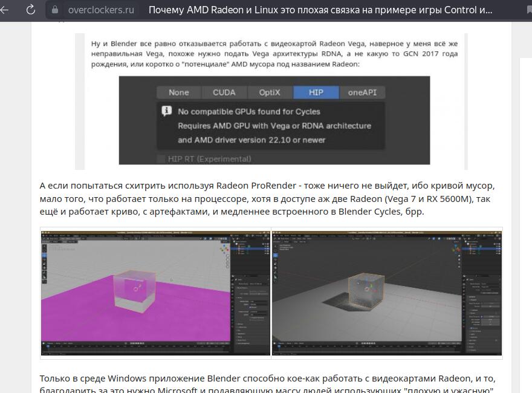Open the Blender Cycles devices screenshot image
Image resolution: width=532 pixels, height=393 pixels.
(x=274, y=120)
